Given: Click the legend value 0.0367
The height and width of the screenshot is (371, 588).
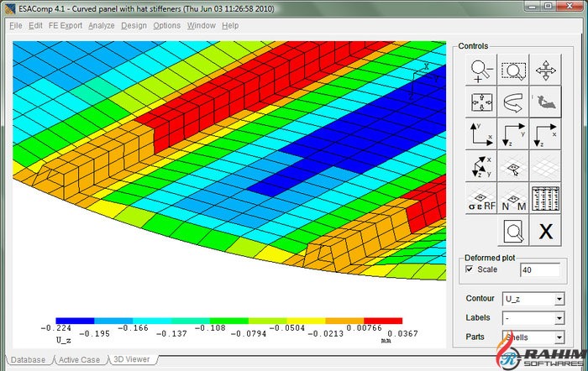Looking at the screenshot, I should pyautogui.click(x=402, y=333).
